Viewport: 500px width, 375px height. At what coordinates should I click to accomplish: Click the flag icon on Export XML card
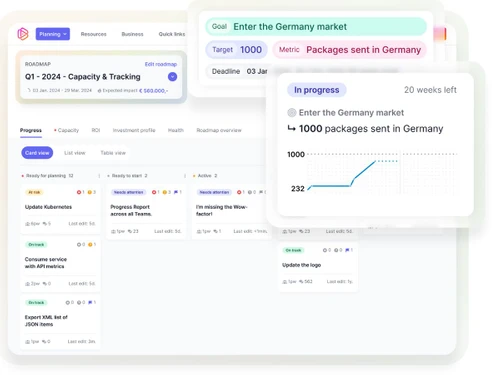click(x=90, y=303)
